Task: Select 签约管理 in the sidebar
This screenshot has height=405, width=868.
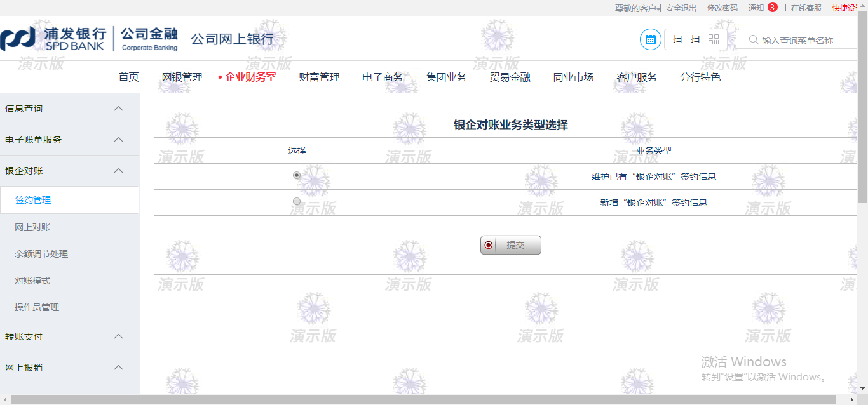Action: click(33, 200)
